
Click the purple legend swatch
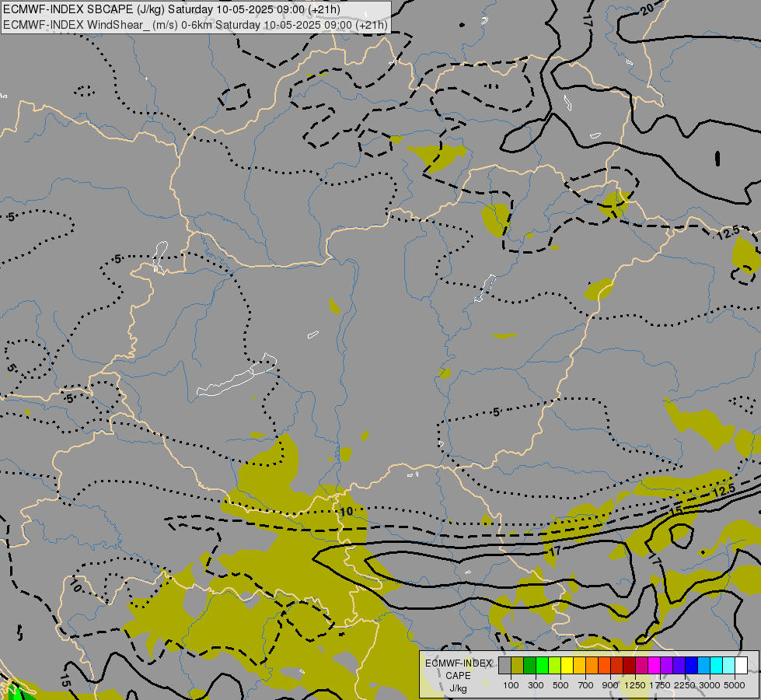point(666,665)
